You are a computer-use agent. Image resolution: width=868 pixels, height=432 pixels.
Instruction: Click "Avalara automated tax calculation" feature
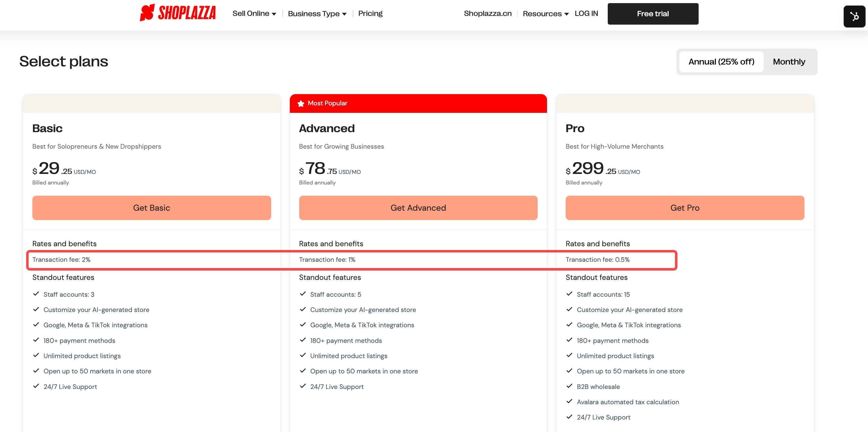tap(628, 402)
